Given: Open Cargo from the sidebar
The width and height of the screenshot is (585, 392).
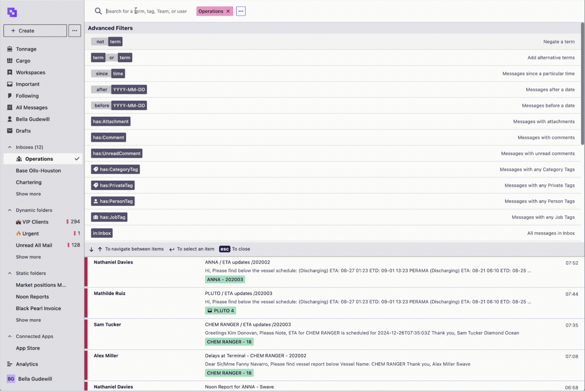Looking at the screenshot, I should (x=23, y=61).
